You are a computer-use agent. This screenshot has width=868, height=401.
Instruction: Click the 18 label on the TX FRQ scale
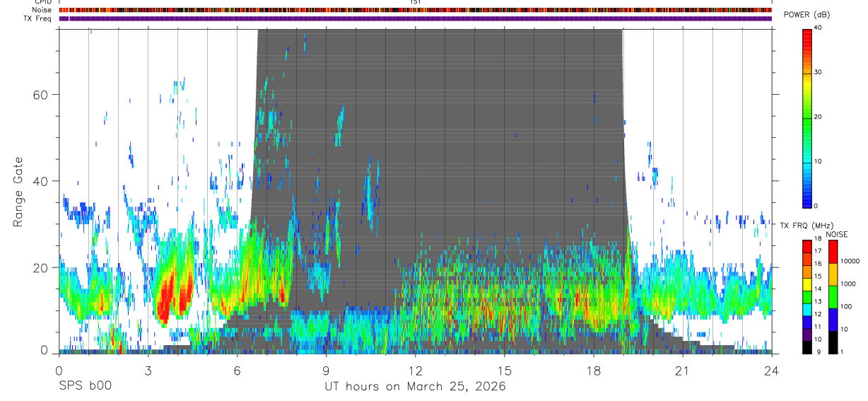(818, 238)
